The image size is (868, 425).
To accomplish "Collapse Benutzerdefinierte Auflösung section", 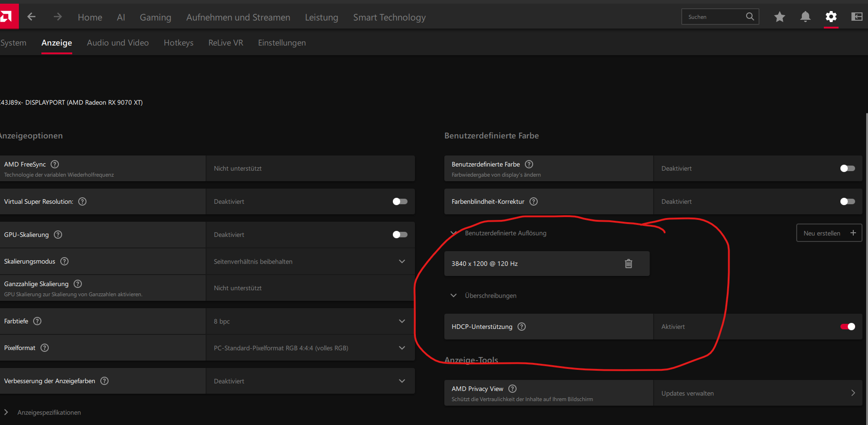I will pyautogui.click(x=454, y=233).
